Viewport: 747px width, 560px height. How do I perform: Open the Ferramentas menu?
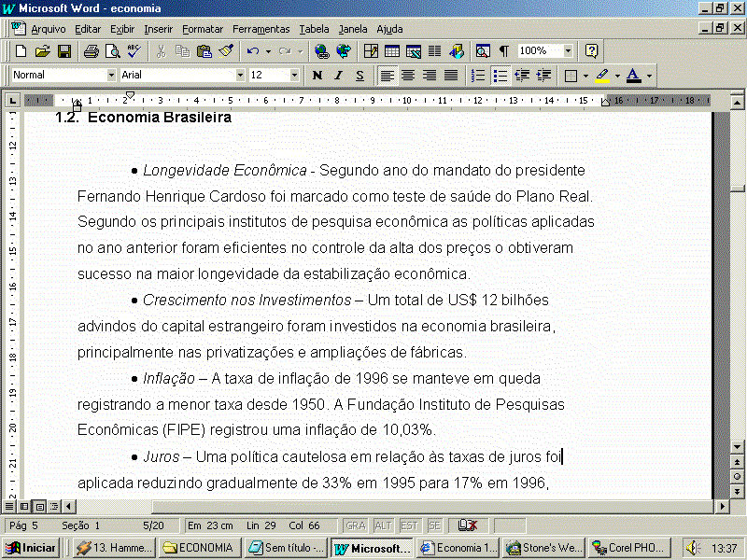point(261,29)
